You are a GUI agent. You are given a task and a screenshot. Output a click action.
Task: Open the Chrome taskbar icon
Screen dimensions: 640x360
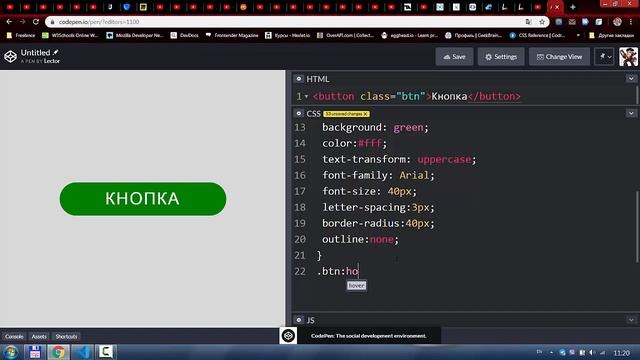pyautogui.click(x=58, y=352)
